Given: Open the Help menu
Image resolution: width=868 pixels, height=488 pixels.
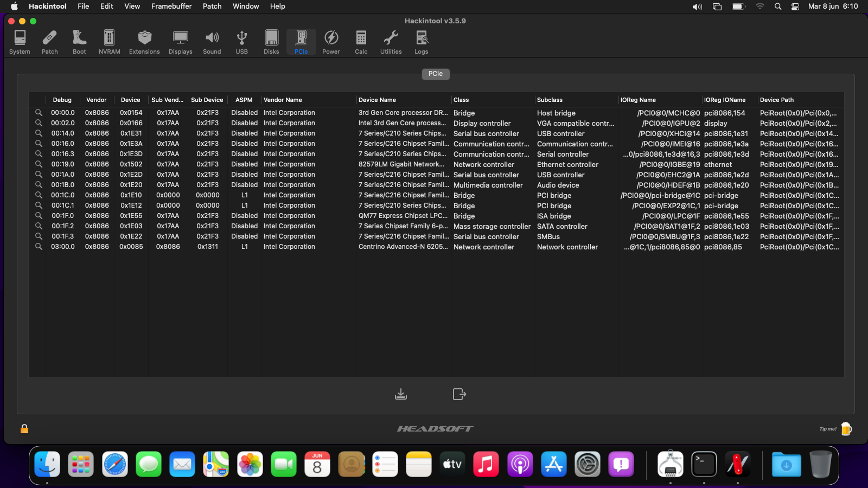Looking at the screenshot, I should point(278,7).
